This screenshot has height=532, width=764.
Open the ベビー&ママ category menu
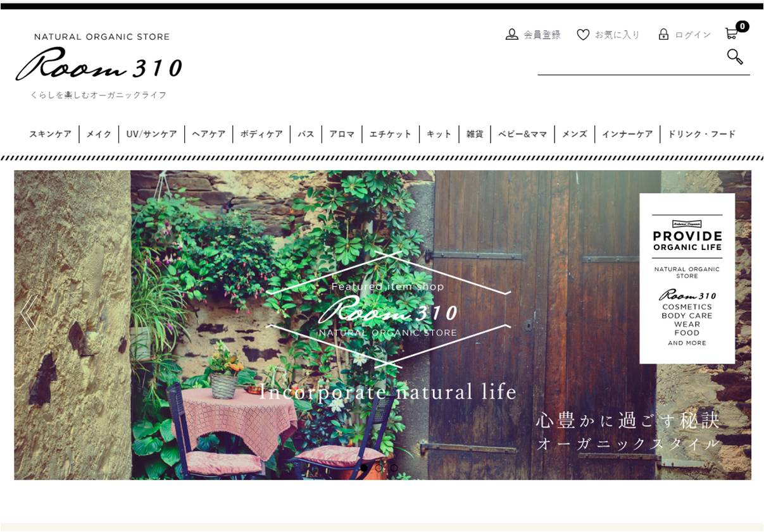click(522, 134)
